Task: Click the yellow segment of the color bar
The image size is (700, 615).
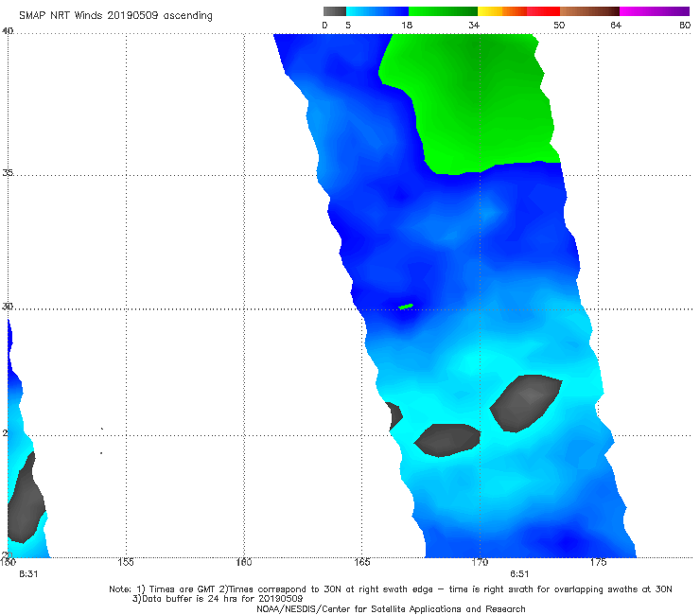Action: click(x=490, y=11)
